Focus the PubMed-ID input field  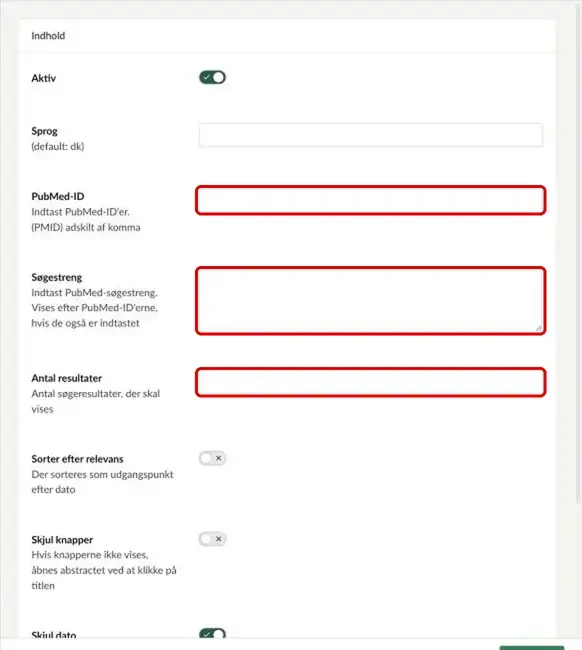pos(371,200)
